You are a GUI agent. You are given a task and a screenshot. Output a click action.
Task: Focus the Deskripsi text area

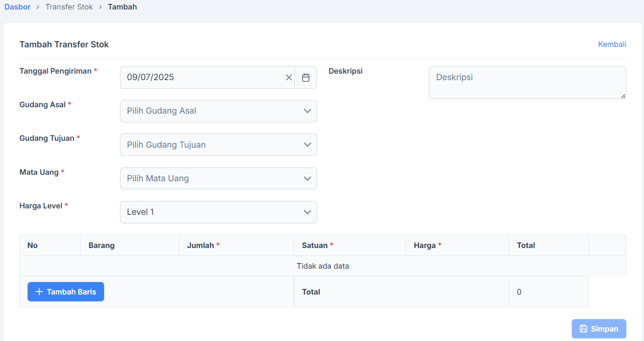(x=527, y=83)
